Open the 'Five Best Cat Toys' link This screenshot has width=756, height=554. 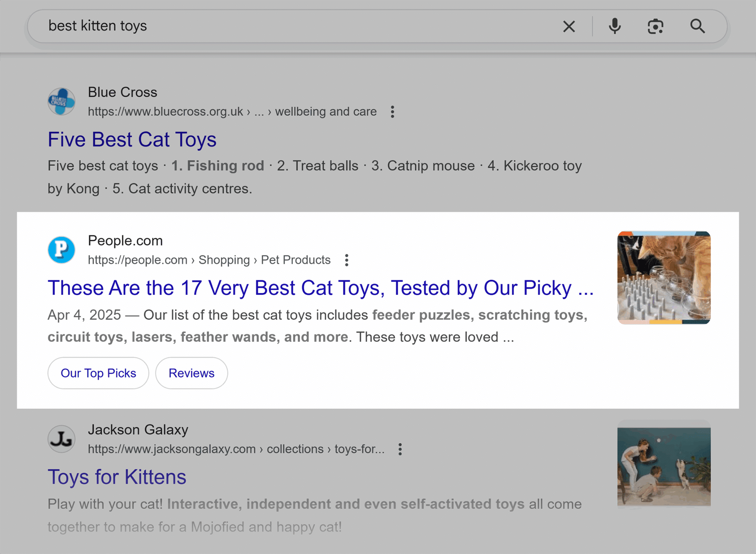[x=132, y=140]
